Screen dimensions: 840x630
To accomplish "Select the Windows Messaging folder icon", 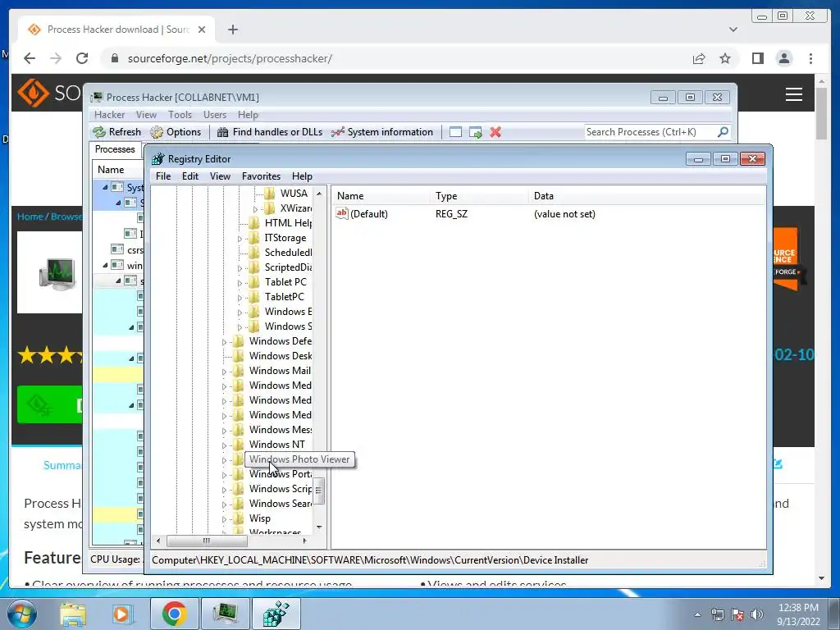I will point(239,429).
